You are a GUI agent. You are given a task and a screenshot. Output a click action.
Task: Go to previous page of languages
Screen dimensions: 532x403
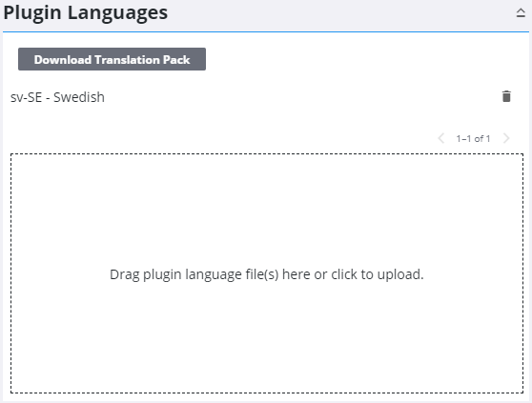[441, 138]
